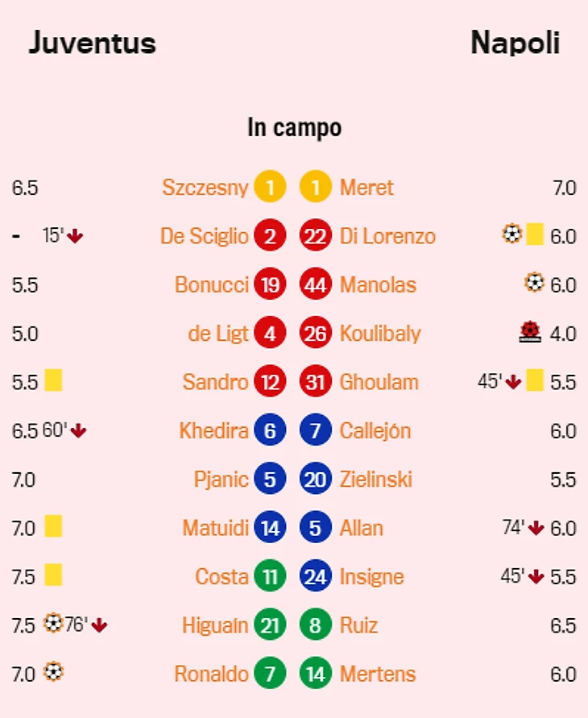Open Insigne's player link
This screenshot has height=718, width=588.
pos(371,577)
